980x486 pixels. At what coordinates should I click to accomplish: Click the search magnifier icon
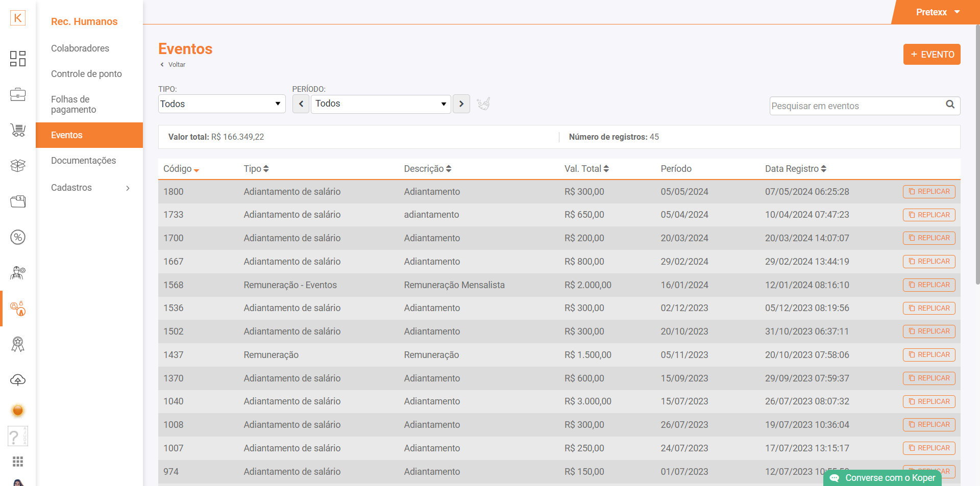[950, 105]
